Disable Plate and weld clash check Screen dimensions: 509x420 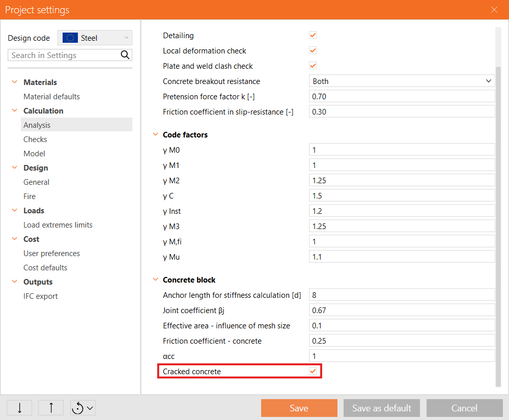coord(313,66)
